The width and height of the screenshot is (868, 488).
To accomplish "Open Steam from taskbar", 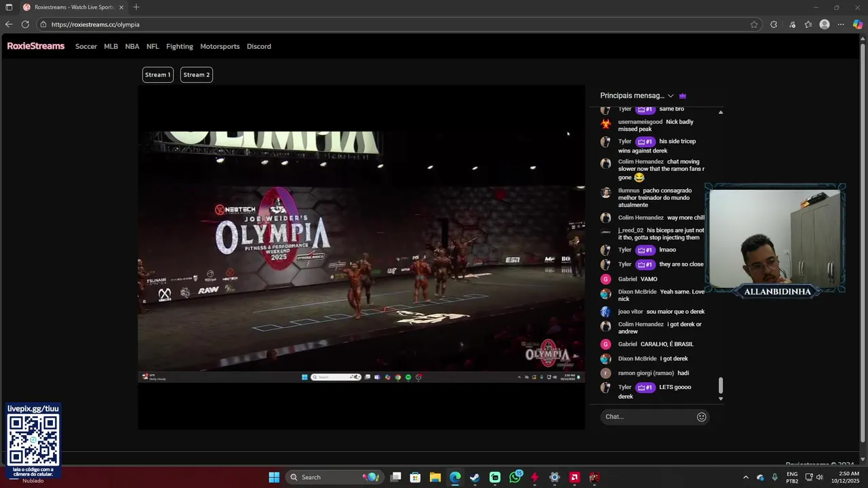I will click(x=475, y=477).
